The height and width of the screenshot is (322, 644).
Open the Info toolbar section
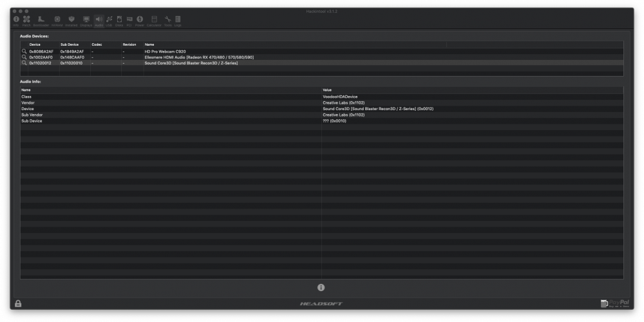click(x=15, y=21)
